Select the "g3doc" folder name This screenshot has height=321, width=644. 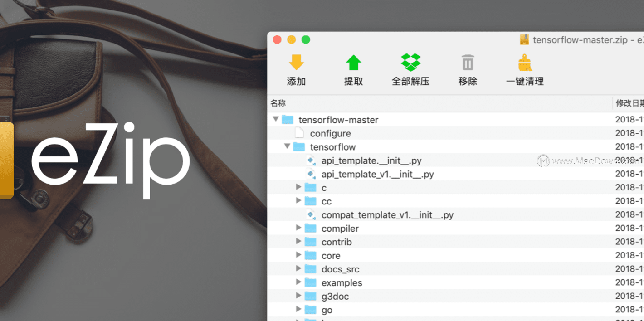tap(335, 297)
